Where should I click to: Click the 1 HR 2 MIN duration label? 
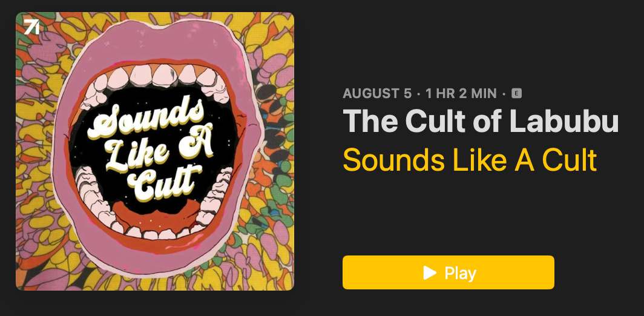coord(461,94)
